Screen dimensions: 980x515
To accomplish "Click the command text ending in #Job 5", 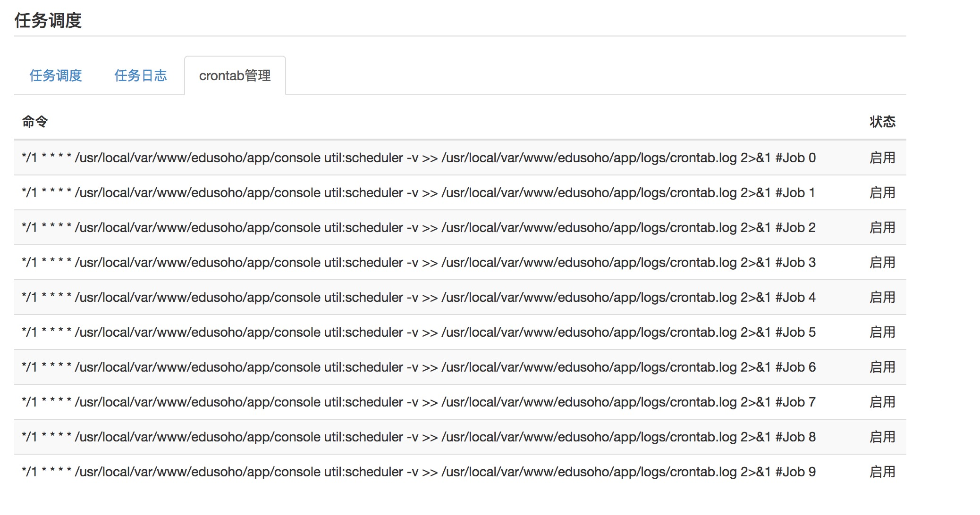I will pyautogui.click(x=419, y=332).
